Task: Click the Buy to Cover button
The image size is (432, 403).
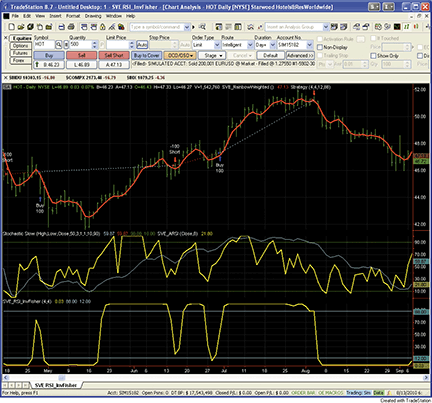Action: (x=147, y=55)
